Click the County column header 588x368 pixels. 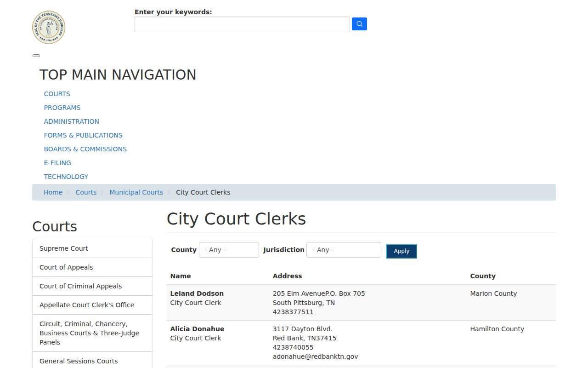click(483, 276)
